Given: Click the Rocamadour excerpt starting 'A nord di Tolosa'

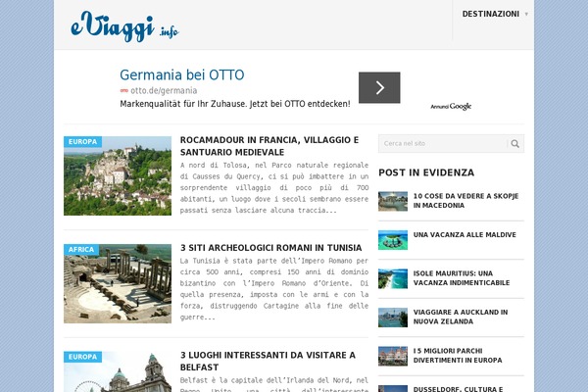Looking at the screenshot, I should [x=274, y=187].
